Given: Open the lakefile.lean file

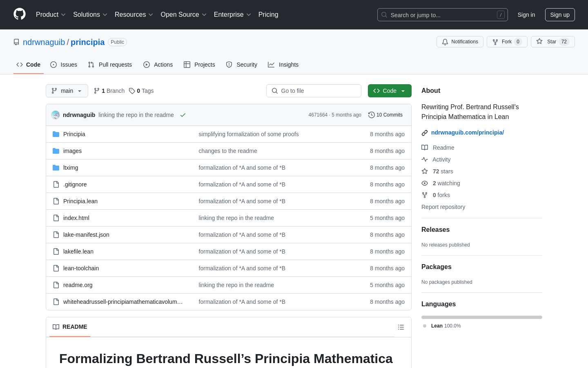Looking at the screenshot, I should point(78,251).
